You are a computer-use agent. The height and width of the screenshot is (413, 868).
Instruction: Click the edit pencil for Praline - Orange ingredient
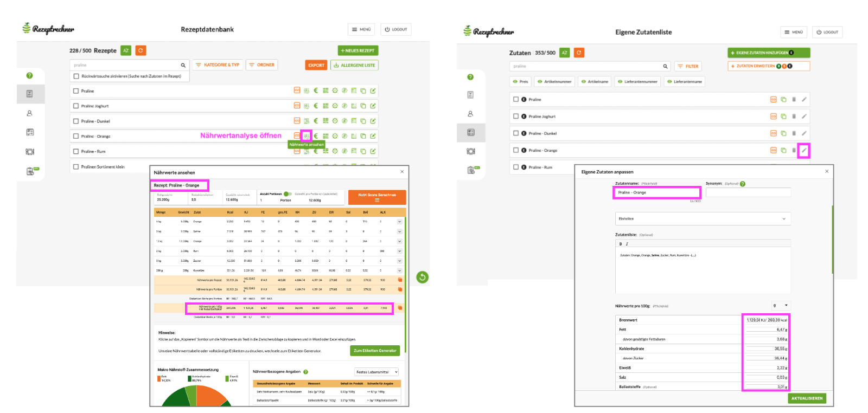[803, 150]
